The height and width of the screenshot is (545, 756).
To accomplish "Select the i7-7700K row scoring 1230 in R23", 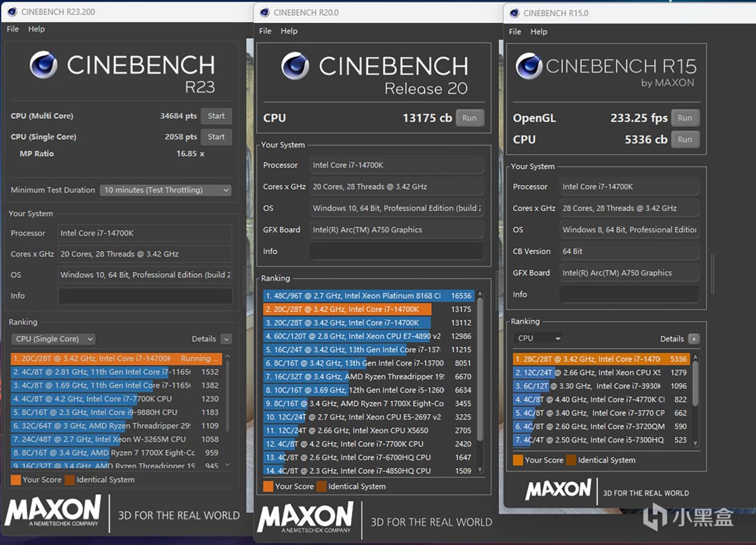I will pyautogui.click(x=116, y=399).
